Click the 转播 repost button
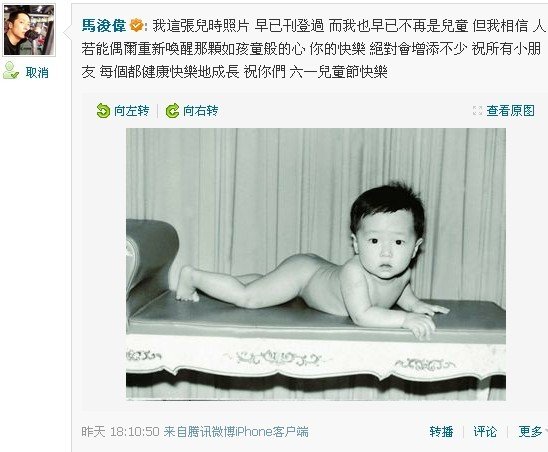This screenshot has width=548, height=452. [441, 432]
